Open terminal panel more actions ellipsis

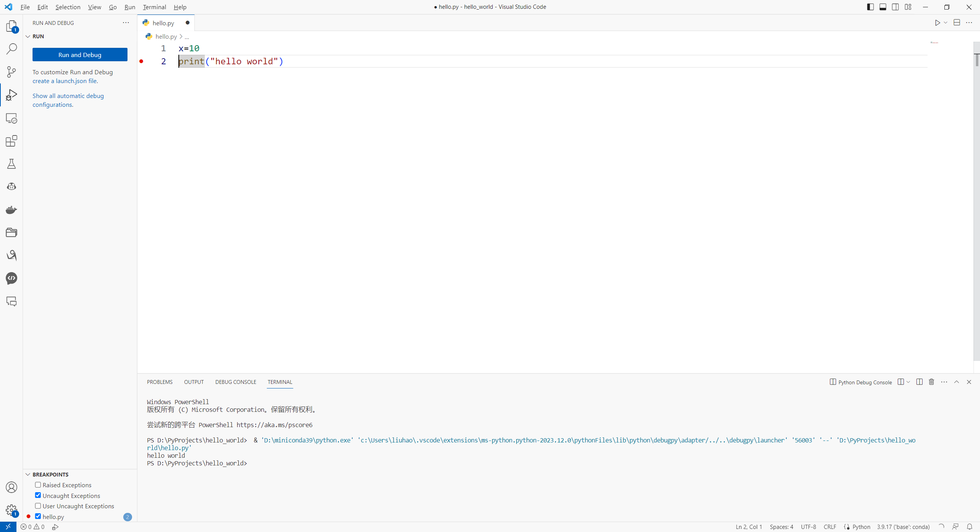(x=944, y=382)
